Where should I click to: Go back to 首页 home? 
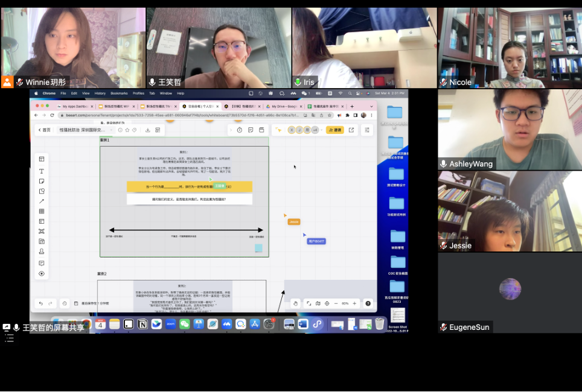click(x=45, y=130)
